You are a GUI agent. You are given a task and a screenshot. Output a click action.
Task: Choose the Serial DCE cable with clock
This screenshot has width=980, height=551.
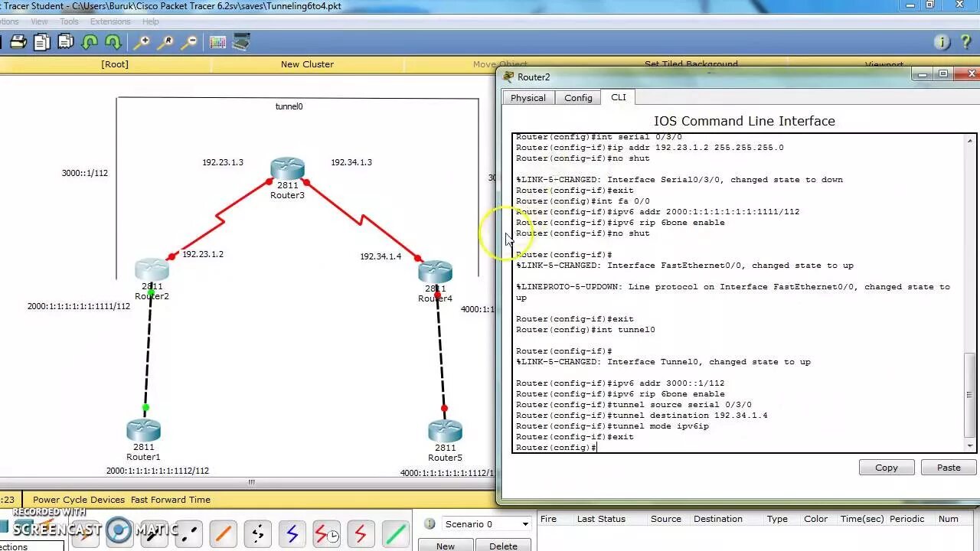pos(327,533)
